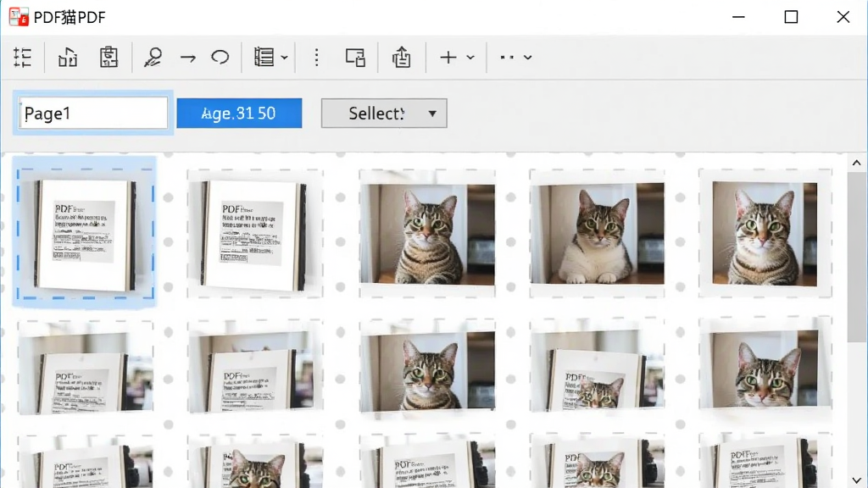Select the search magnifier tool icon

[153, 57]
